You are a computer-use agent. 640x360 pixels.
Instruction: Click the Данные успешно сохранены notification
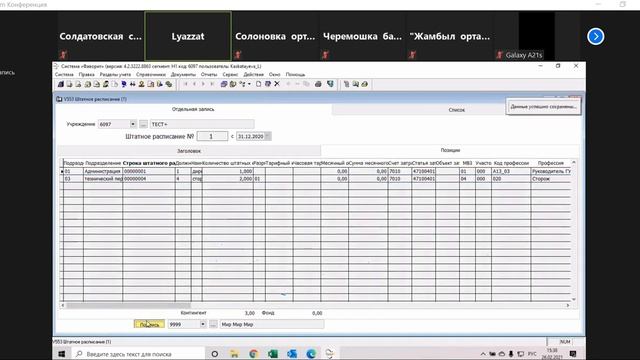pyautogui.click(x=543, y=107)
